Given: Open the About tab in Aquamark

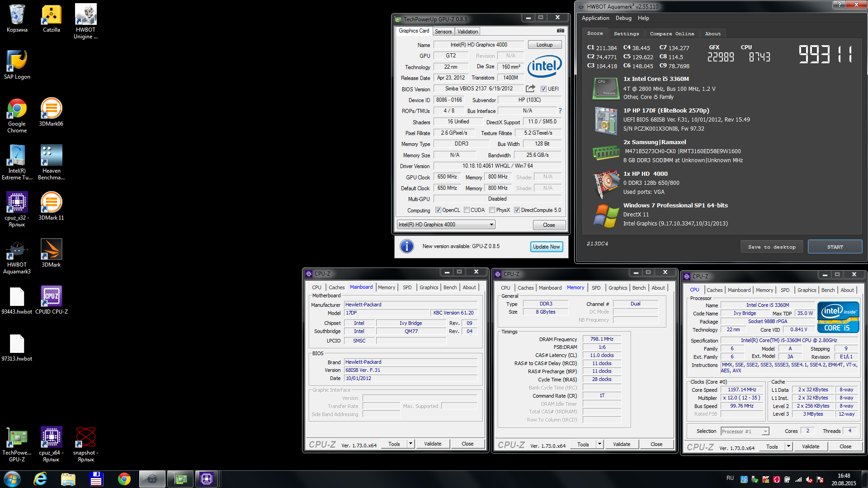Looking at the screenshot, I should tap(712, 33).
